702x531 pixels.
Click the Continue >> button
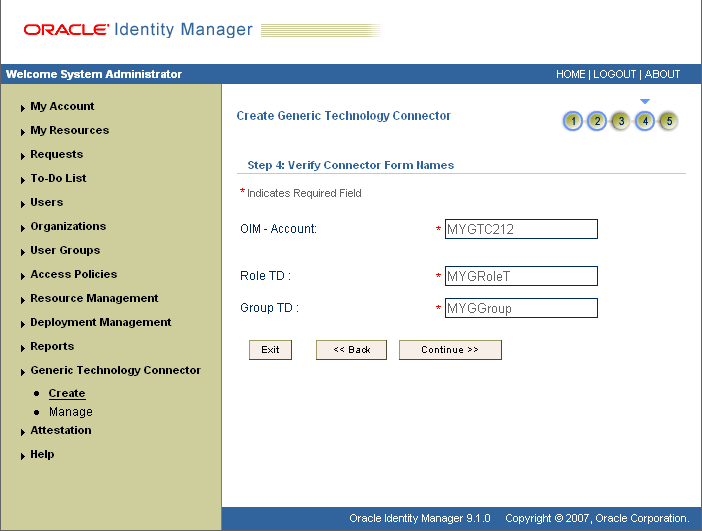pos(450,350)
